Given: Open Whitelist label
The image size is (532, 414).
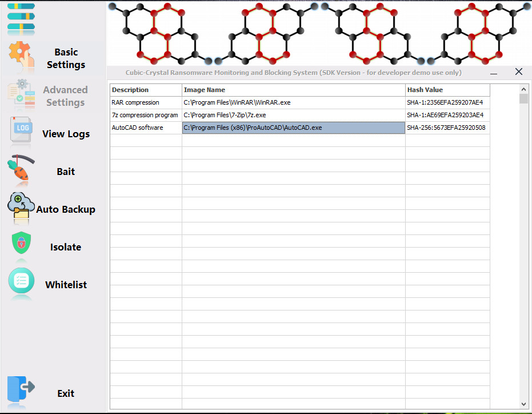Looking at the screenshot, I should point(66,285).
